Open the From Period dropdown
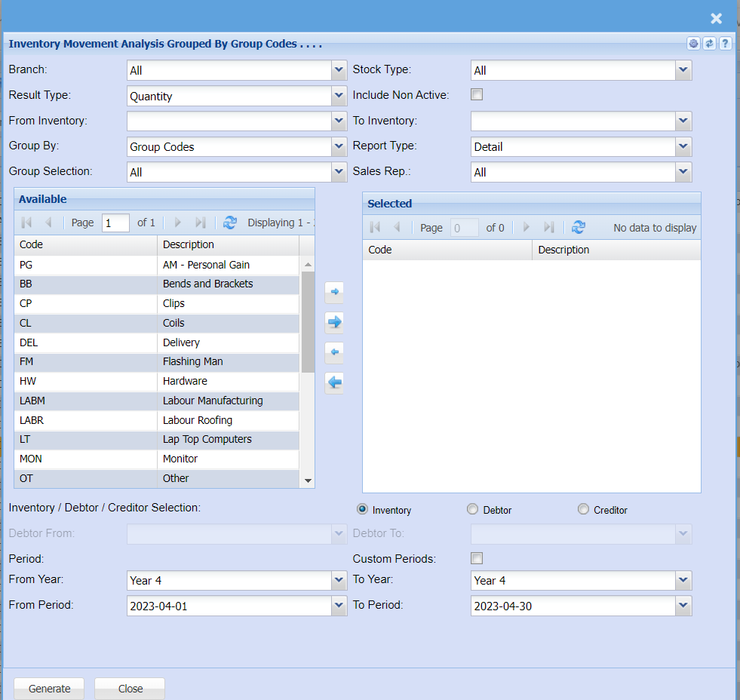Viewport: 740px width, 700px height. (x=339, y=606)
